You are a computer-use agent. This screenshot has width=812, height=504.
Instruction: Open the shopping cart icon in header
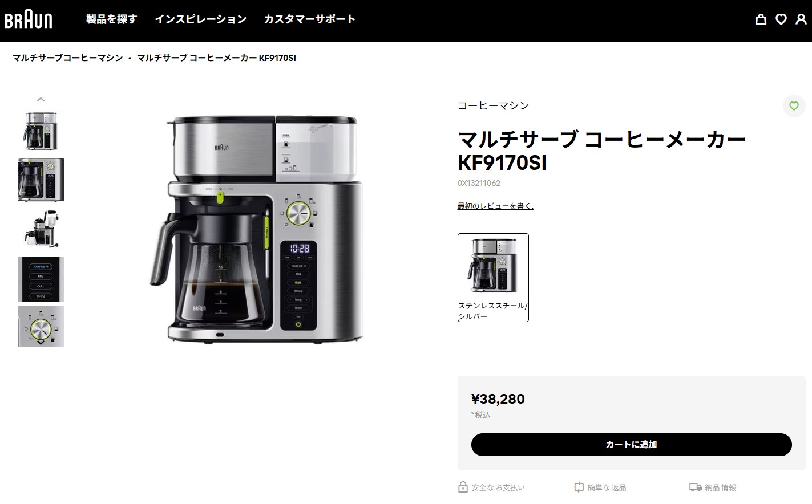[x=761, y=19]
